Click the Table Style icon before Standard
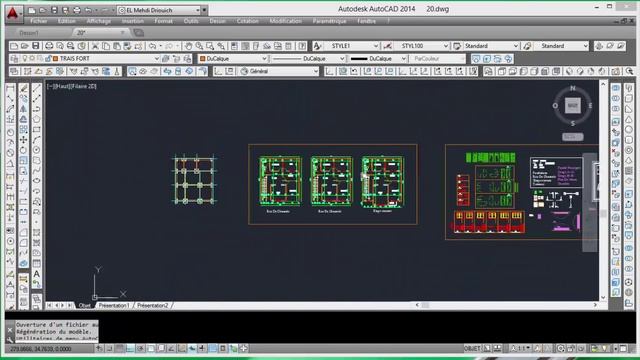640x360 pixels. point(457,46)
